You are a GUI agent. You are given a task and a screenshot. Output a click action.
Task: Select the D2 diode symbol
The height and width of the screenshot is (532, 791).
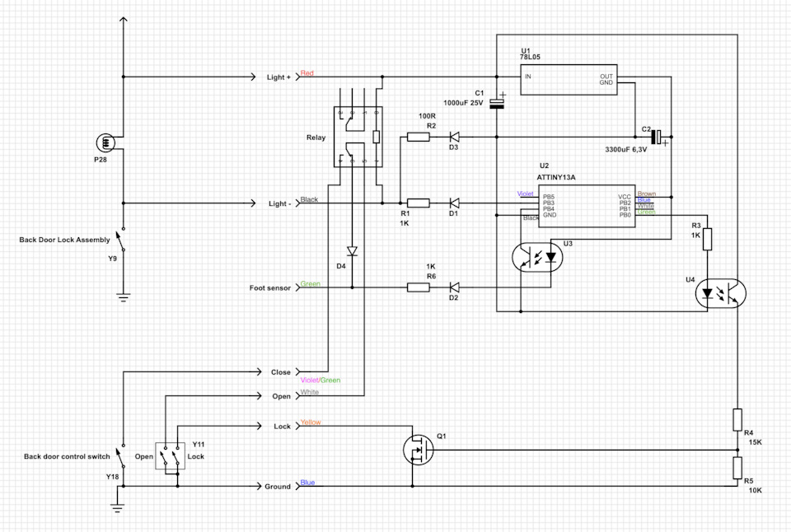coord(454,287)
